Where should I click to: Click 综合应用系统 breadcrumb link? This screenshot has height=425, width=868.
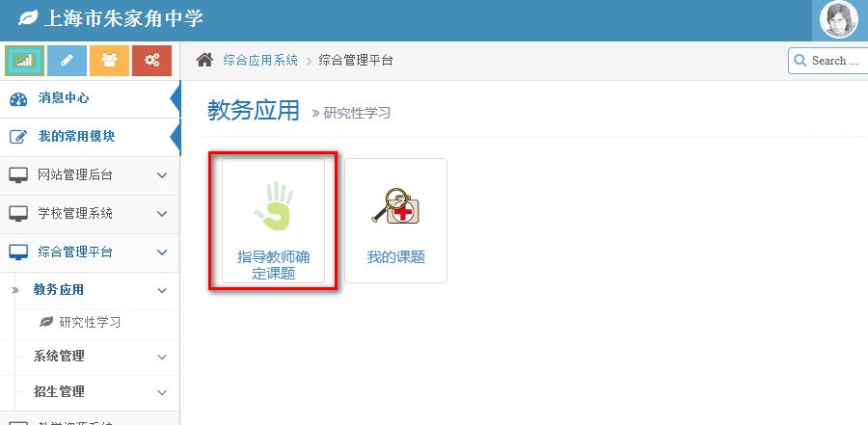click(x=260, y=61)
